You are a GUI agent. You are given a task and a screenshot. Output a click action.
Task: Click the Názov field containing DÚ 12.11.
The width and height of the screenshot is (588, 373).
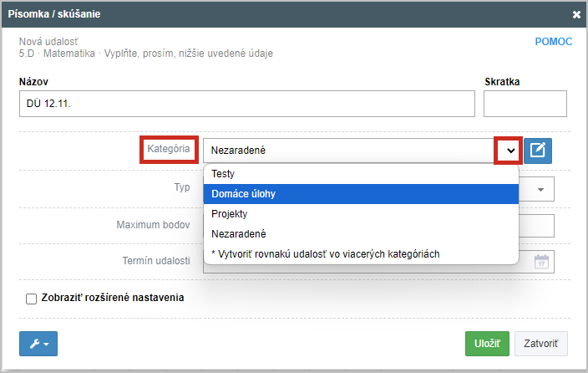(247, 104)
